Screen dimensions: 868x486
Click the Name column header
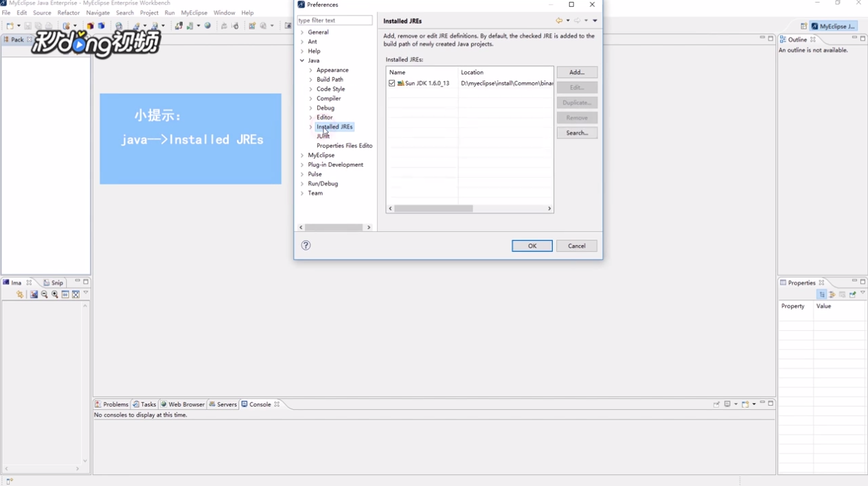[x=422, y=72]
